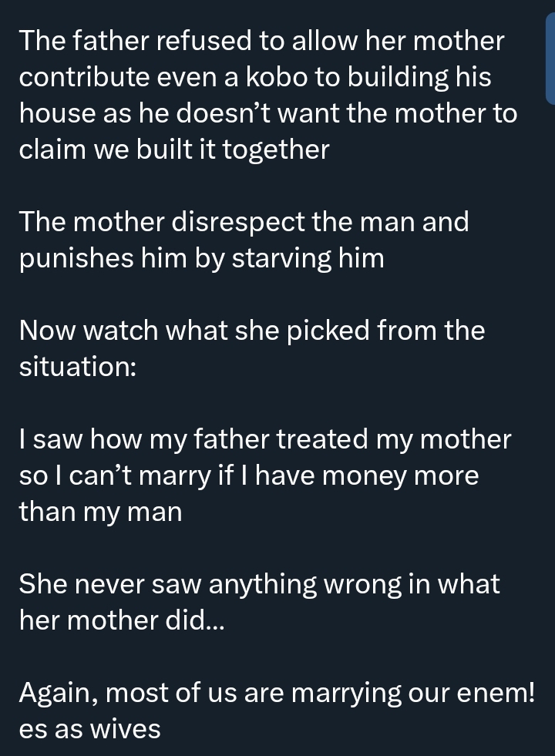Click the line "I saw how my father treated my mother"
Viewport: 555px width, 756px height.
click(x=265, y=439)
